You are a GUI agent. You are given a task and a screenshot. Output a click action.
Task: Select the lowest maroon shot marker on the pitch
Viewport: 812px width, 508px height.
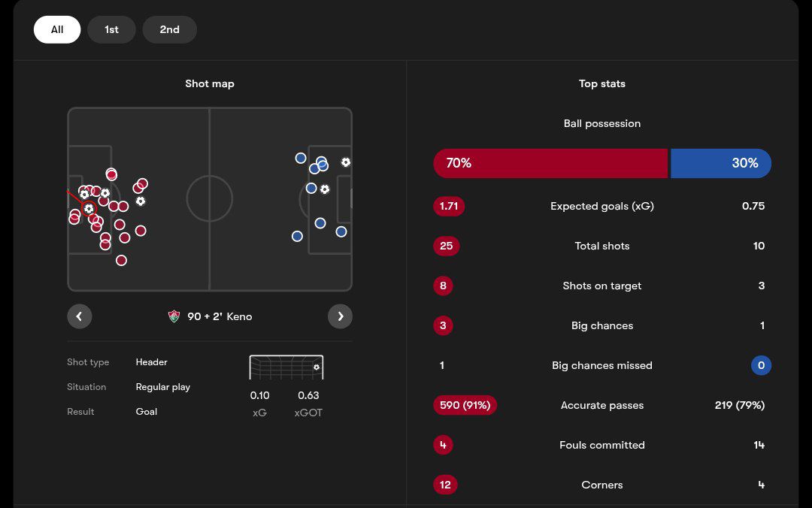tap(121, 260)
